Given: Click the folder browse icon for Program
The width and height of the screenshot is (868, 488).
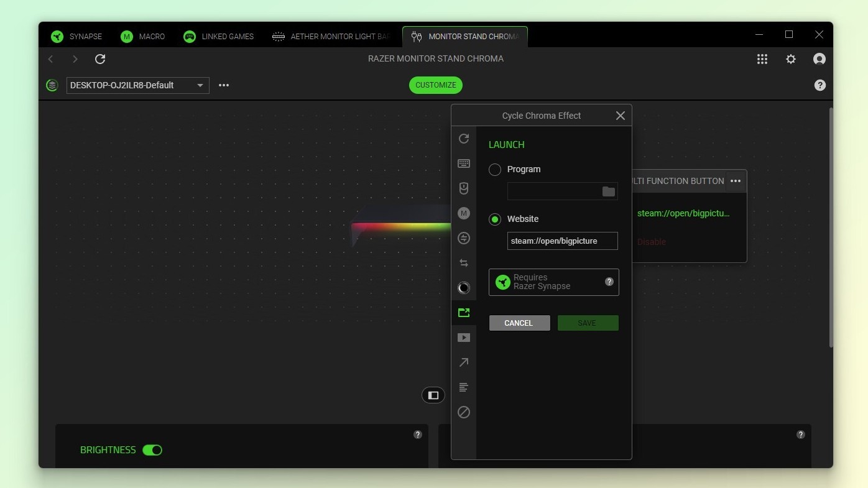Looking at the screenshot, I should (x=608, y=191).
